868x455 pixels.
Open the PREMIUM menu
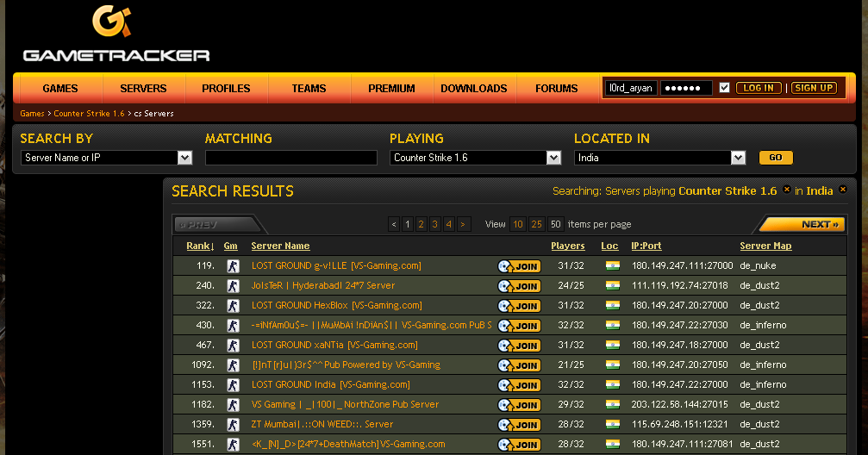[391, 89]
